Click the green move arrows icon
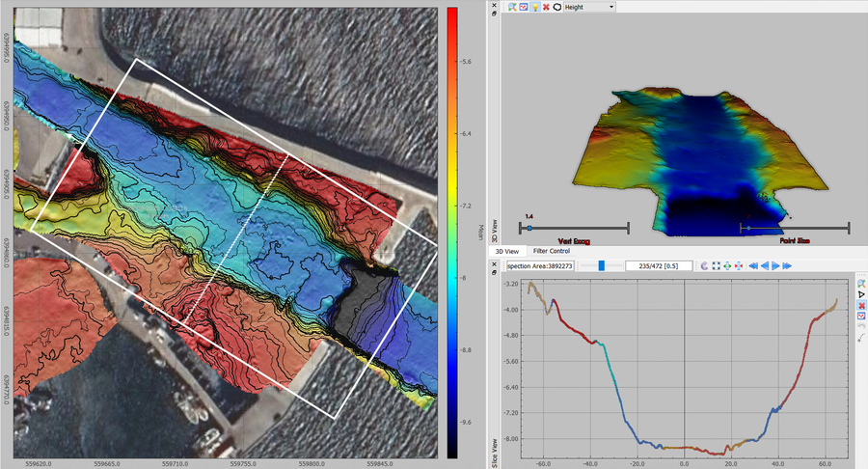The height and width of the screenshot is (469, 868). point(726,265)
